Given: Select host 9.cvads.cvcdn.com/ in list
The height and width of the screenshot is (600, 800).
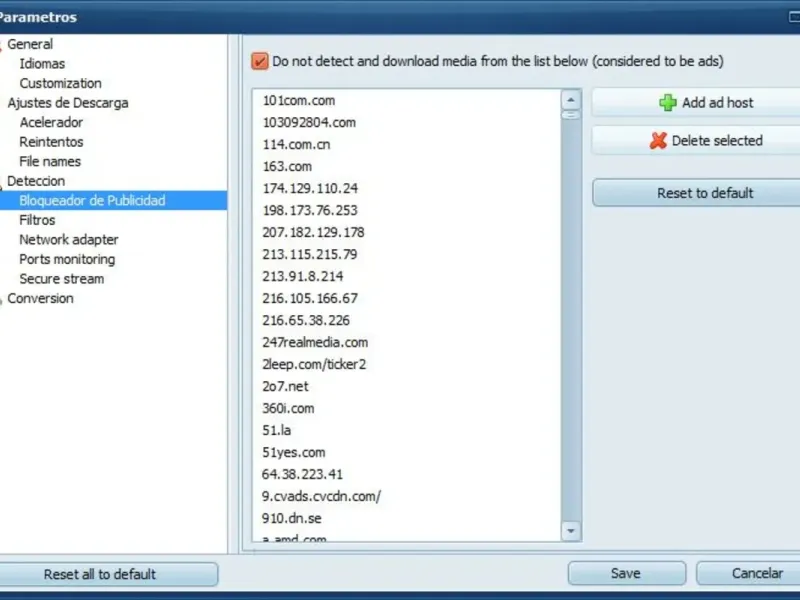Looking at the screenshot, I should tap(321, 496).
